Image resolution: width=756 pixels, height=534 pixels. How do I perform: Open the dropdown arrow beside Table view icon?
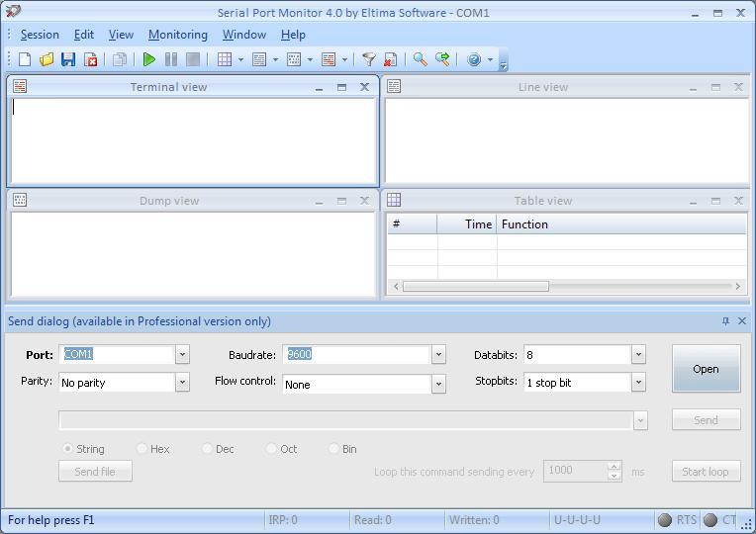point(240,59)
